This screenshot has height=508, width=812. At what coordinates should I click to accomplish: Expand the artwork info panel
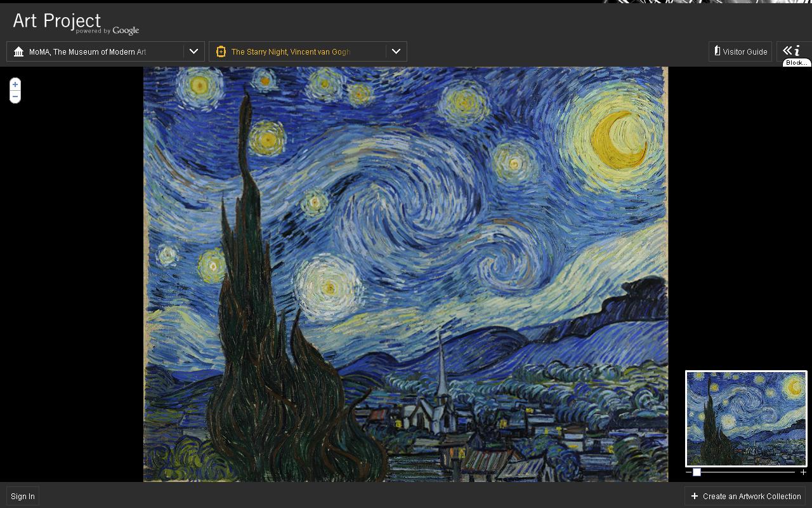coord(791,51)
